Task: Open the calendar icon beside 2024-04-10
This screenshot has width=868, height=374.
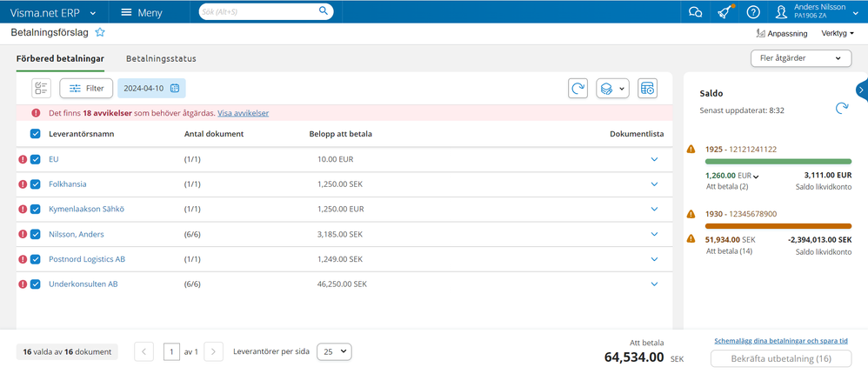Action: pos(174,88)
